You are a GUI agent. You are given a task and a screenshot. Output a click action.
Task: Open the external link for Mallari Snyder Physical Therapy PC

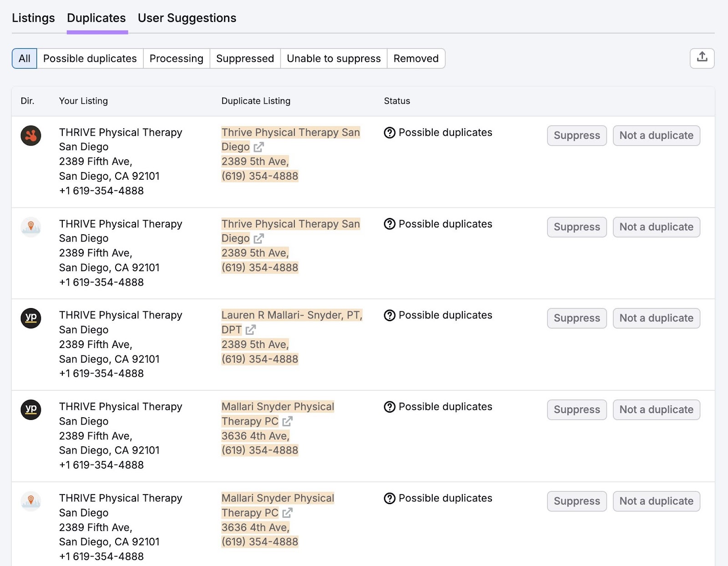287,422
